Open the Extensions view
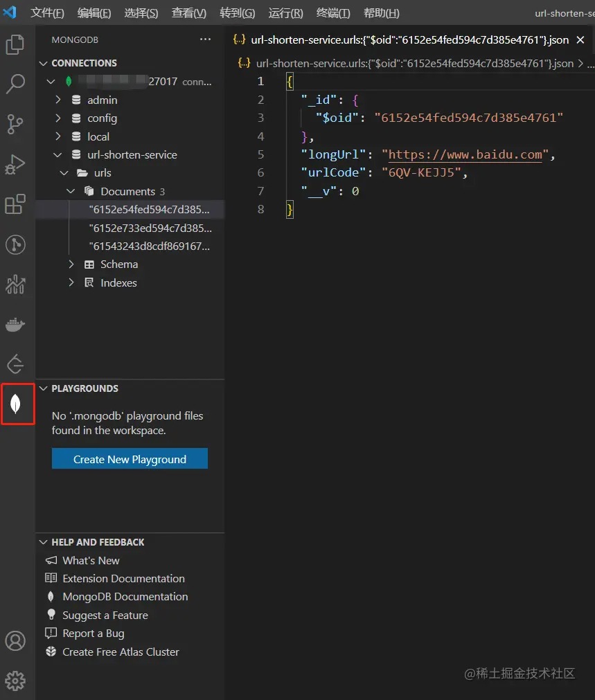Screen dimensions: 595x700 [x=15, y=204]
